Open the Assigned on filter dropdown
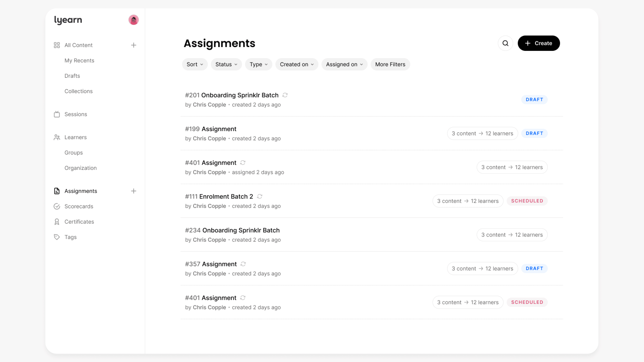Viewport: 644px width, 362px height. click(344, 65)
